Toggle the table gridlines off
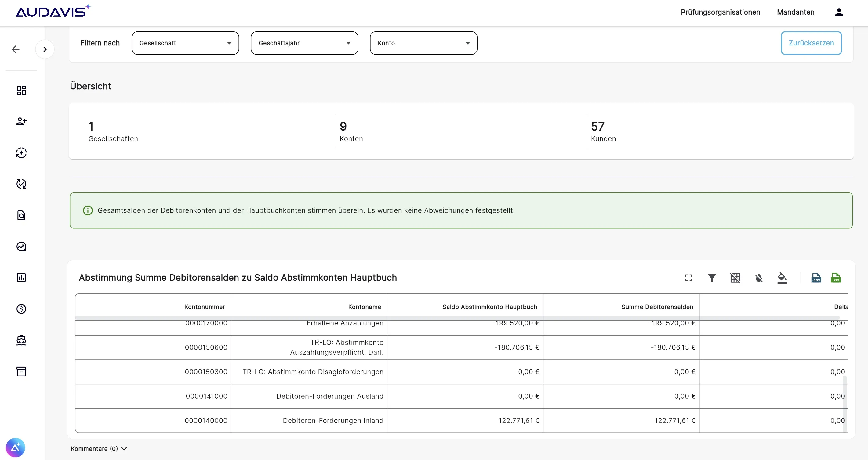The height and width of the screenshot is (460, 868). pos(735,278)
